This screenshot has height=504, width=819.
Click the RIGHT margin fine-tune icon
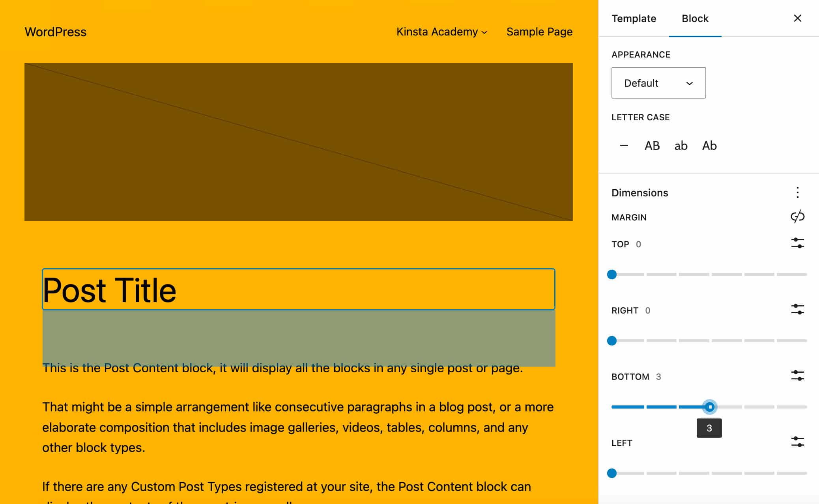coord(797,310)
